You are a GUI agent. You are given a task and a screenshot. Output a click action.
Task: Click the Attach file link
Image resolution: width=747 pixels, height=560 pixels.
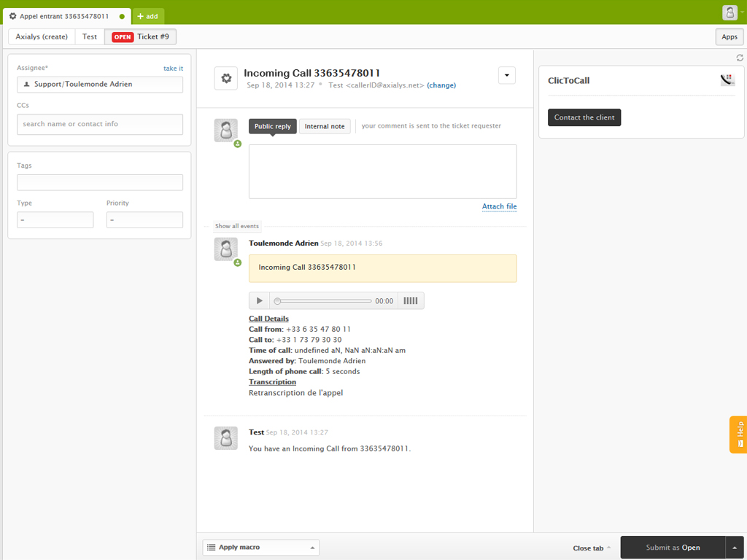[x=499, y=206]
